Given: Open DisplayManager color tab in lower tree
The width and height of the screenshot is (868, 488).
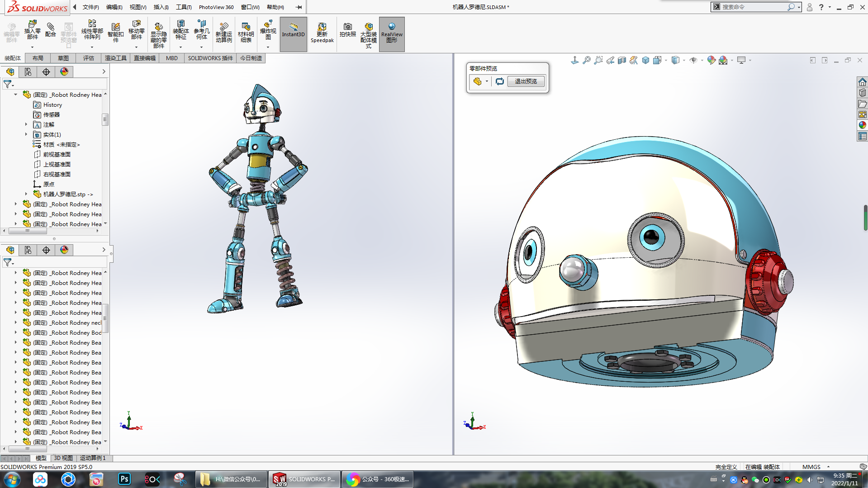Looking at the screenshot, I should [x=64, y=250].
